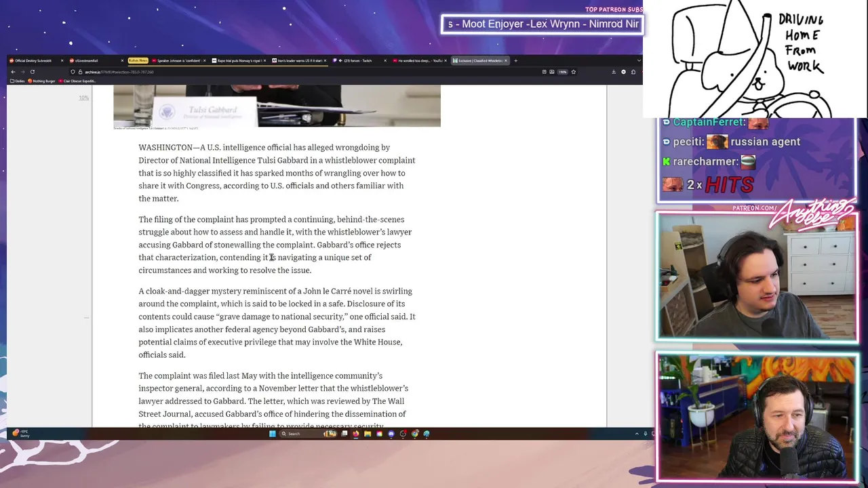This screenshot has width=868, height=488.
Task: Open Discord from the taskbar
Action: (x=391, y=434)
